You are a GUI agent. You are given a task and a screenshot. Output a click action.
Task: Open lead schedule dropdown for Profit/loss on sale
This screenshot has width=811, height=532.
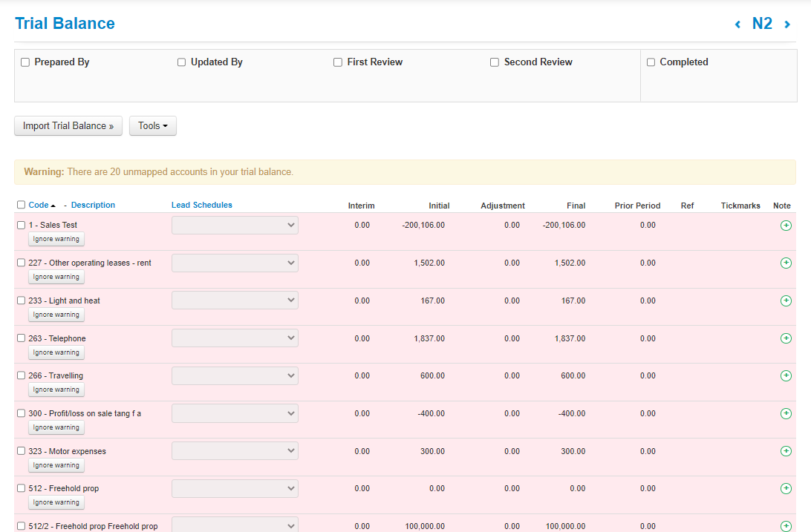point(235,413)
